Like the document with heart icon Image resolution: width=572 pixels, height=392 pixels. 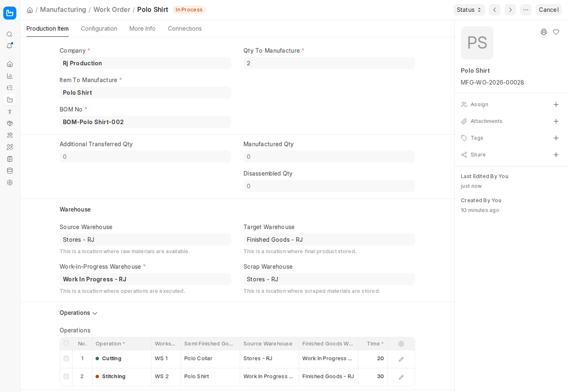point(556,32)
